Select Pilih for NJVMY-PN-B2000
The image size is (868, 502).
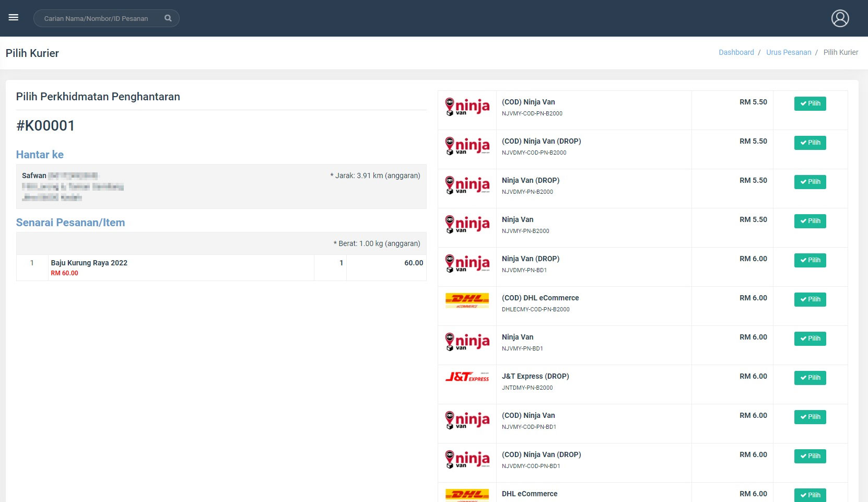coord(810,221)
